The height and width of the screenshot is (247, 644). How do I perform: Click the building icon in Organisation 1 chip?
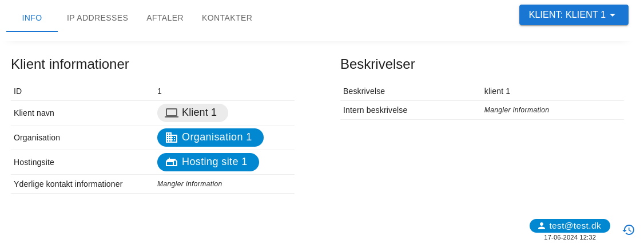[x=172, y=138]
